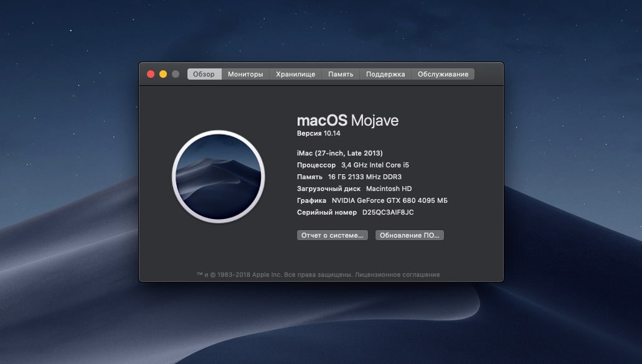
Task: Switch to the Обзор tab
Action: [204, 74]
